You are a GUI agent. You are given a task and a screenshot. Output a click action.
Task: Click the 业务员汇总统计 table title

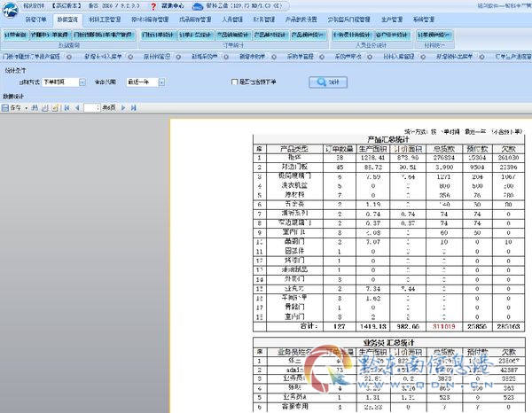pyautogui.click(x=388, y=342)
